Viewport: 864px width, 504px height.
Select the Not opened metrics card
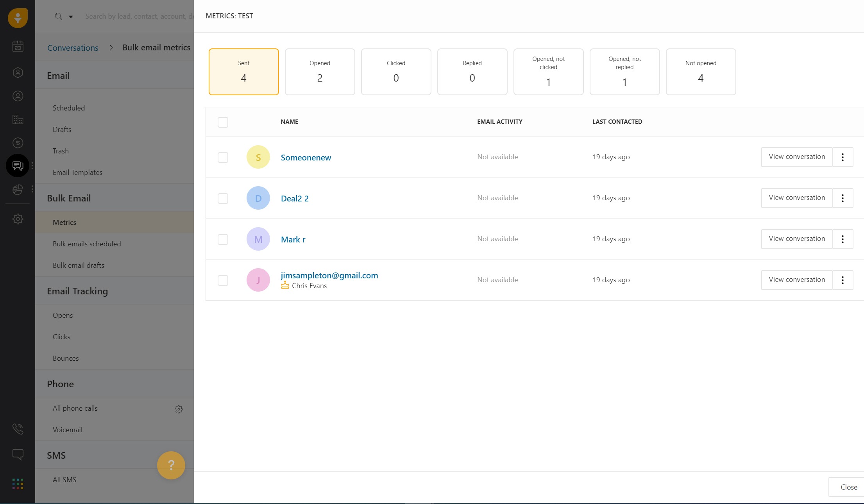(x=701, y=72)
